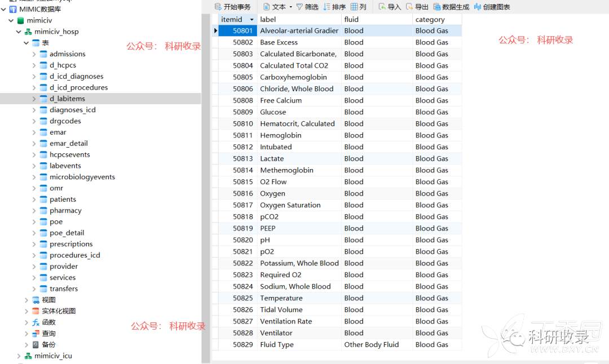
Task: Select the Lactate label cell
Action: coord(272,159)
